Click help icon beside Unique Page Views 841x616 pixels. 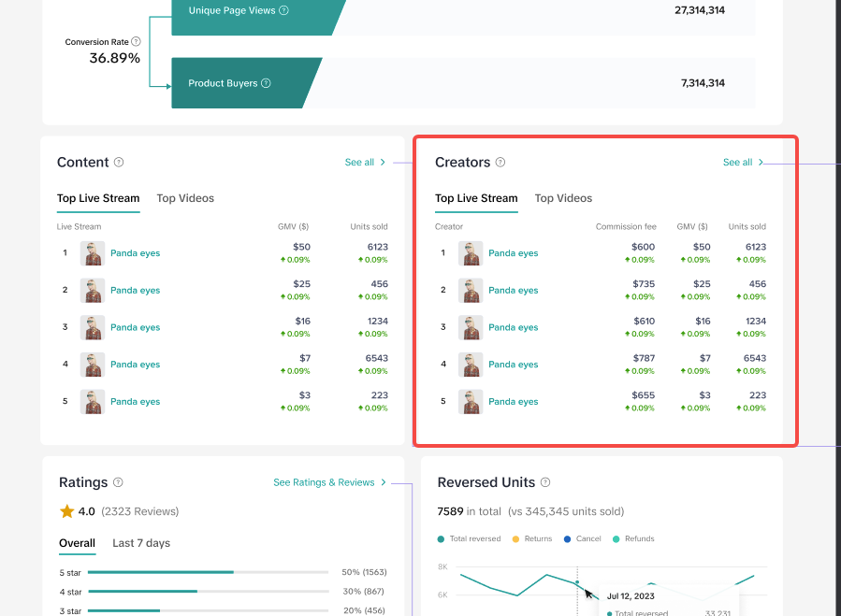[x=284, y=10]
